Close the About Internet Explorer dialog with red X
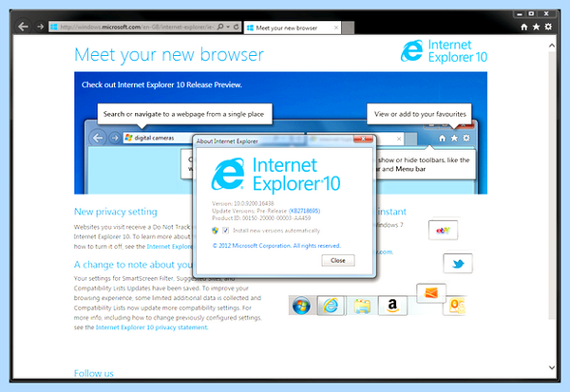The height and width of the screenshot is (392, 570). (x=363, y=139)
